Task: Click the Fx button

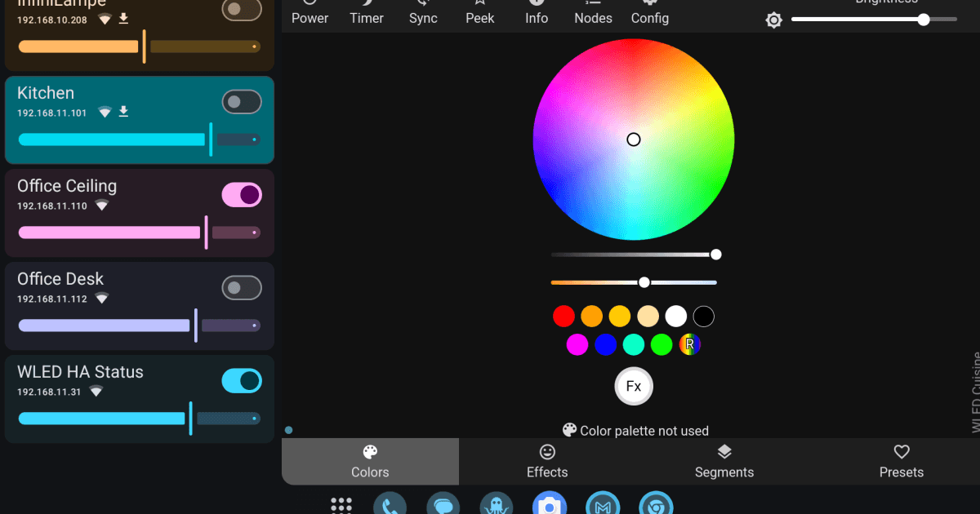Action: coord(634,386)
